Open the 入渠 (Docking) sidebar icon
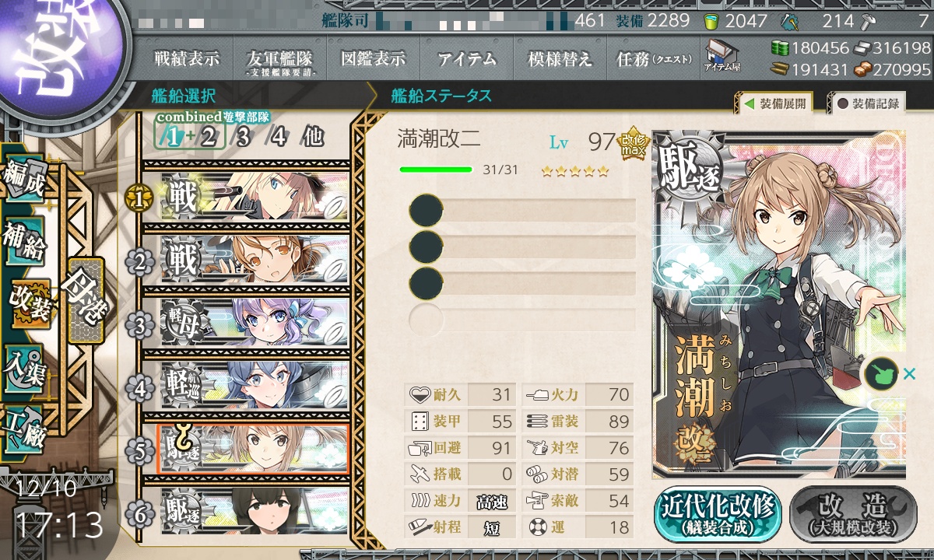The height and width of the screenshot is (560, 934). pos(25,366)
